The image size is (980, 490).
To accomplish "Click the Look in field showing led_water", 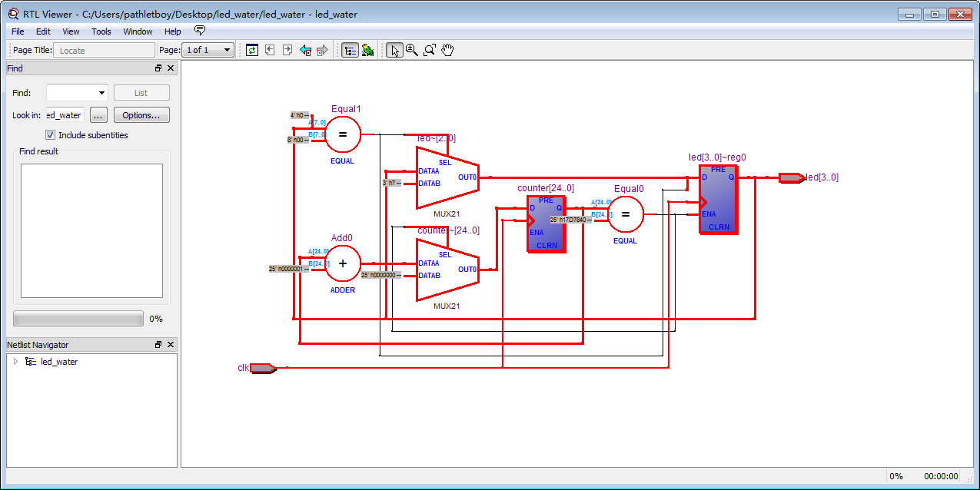I will (65, 115).
